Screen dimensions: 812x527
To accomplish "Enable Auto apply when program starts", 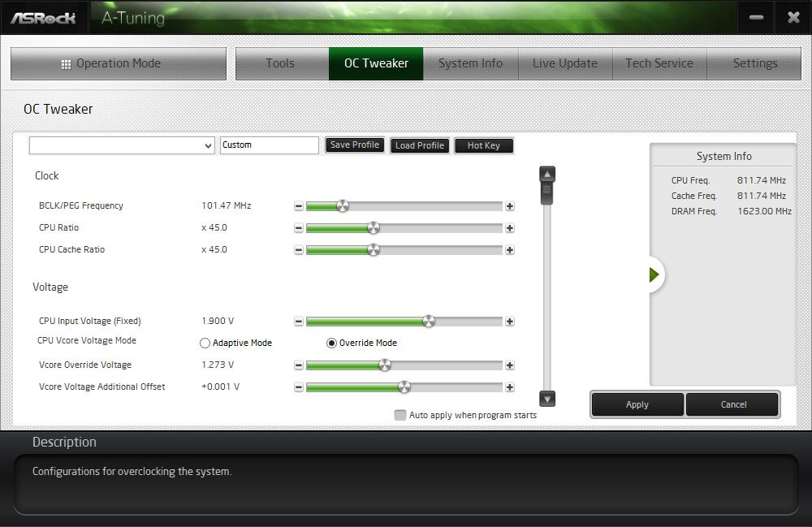I will 400,415.
